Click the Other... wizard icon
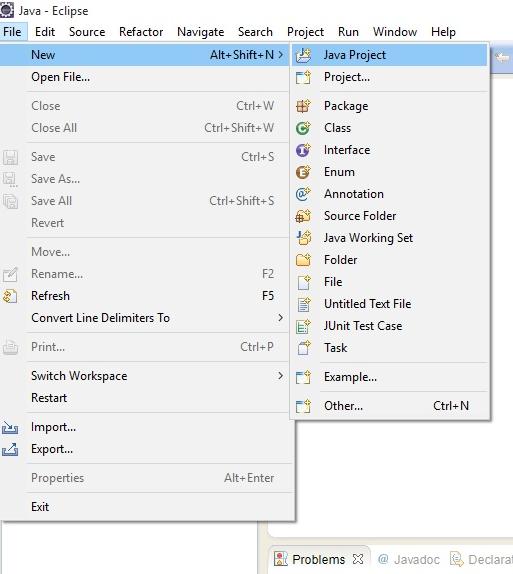513x574 pixels. [x=303, y=406]
